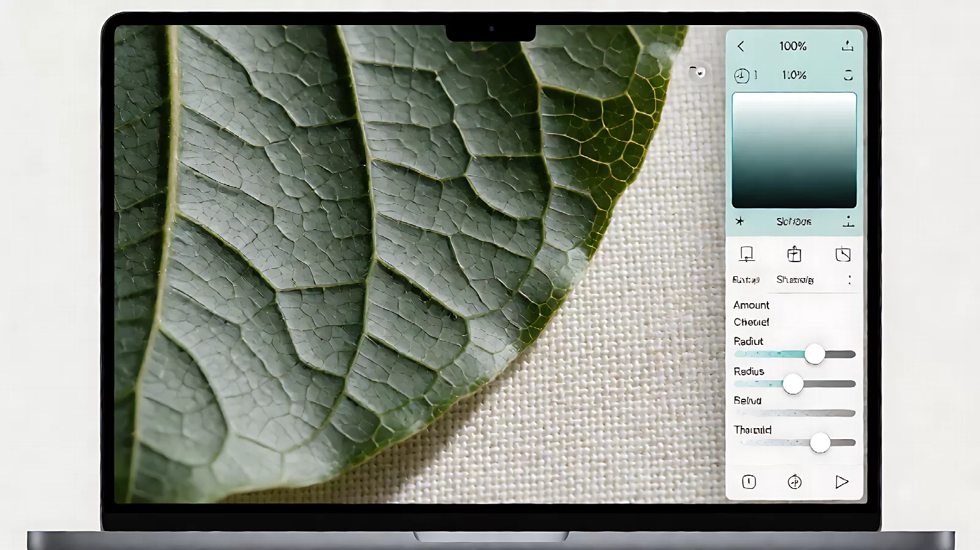Click the circular icon in the bottom bar
Viewport: 980px width, 550px height.
[x=794, y=482]
